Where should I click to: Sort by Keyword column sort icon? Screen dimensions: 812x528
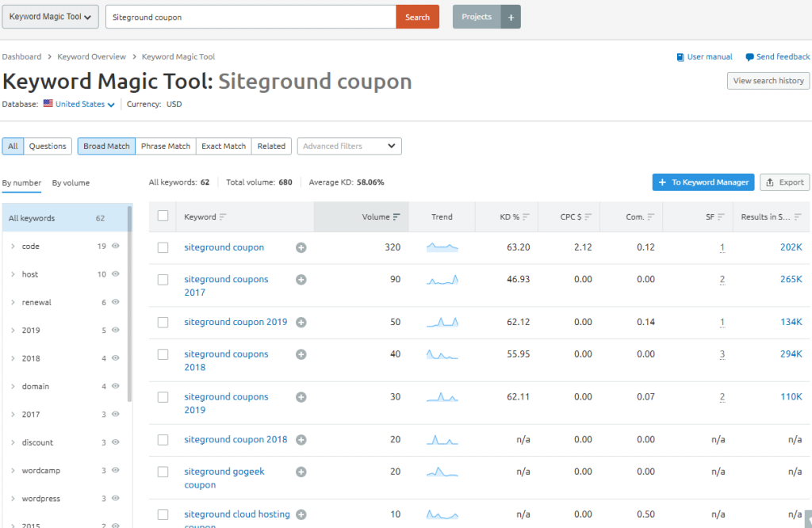(x=223, y=217)
